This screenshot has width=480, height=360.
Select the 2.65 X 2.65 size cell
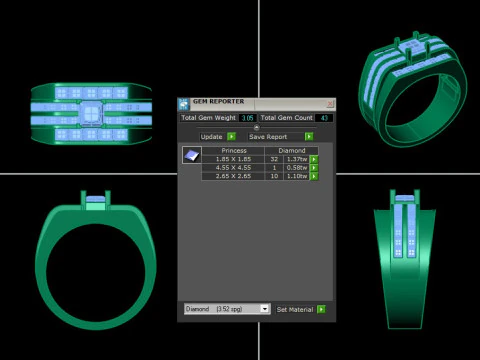[x=233, y=176]
